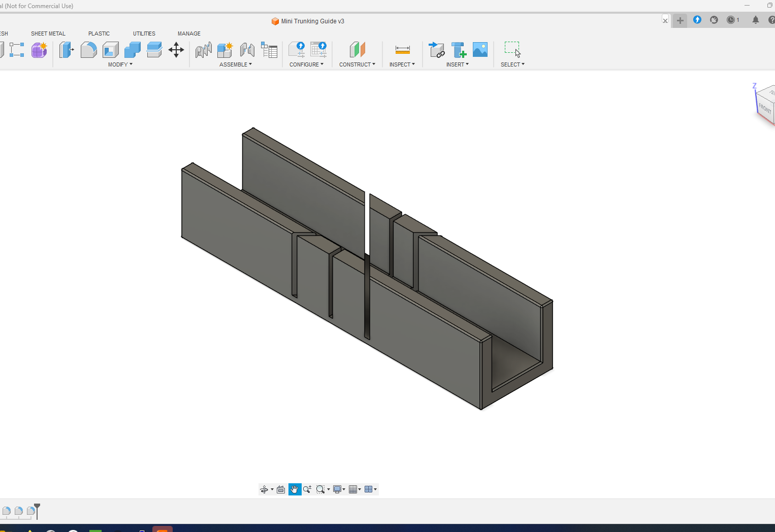Open the SELECT dropdown menu
Screen dimensions: 775x532
click(x=512, y=64)
